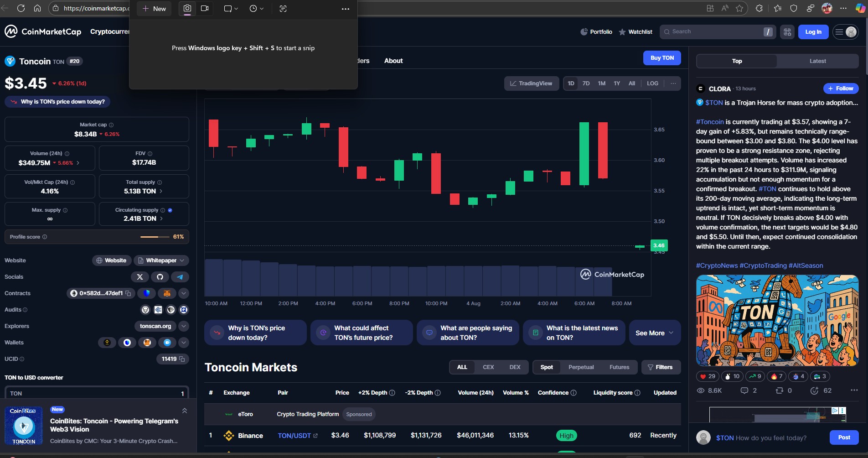Open the Snipping Tool three-dot more menu

[346, 9]
